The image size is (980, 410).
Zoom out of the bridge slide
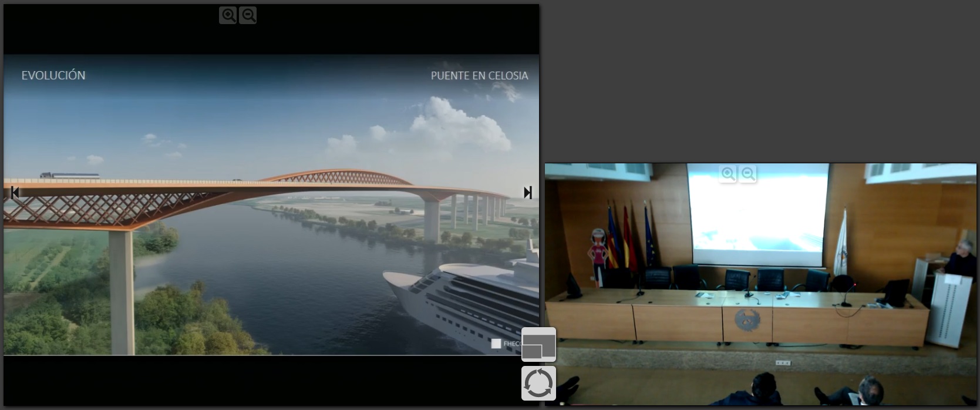[248, 15]
